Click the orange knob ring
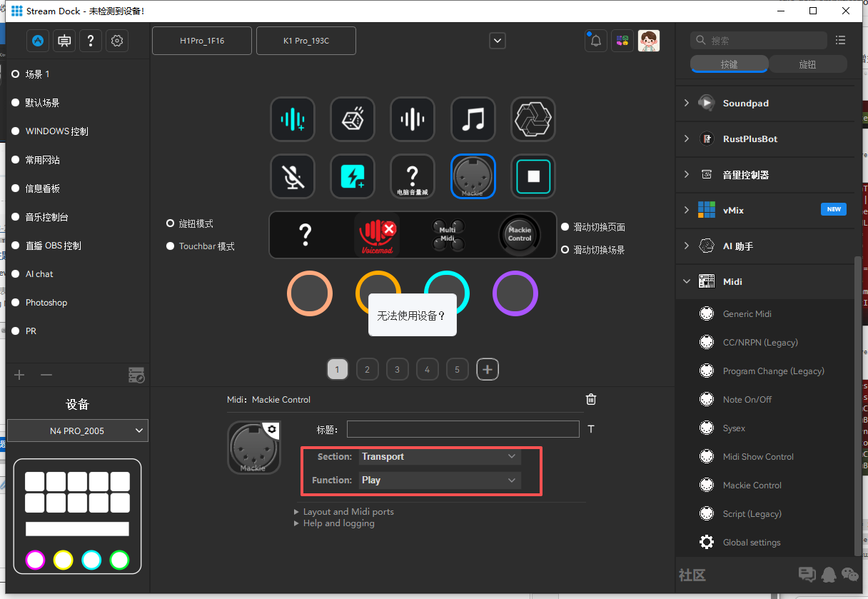Viewport: 868px width, 599px height. coord(309,293)
